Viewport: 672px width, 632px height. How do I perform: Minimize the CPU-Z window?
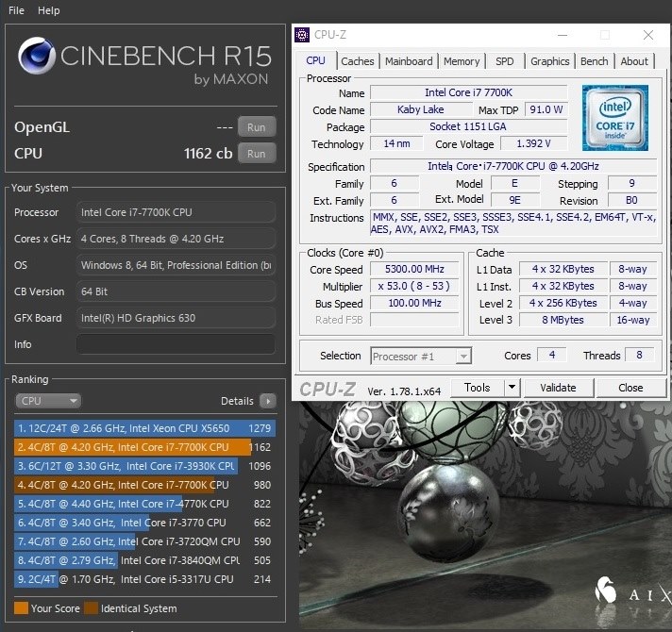(563, 35)
